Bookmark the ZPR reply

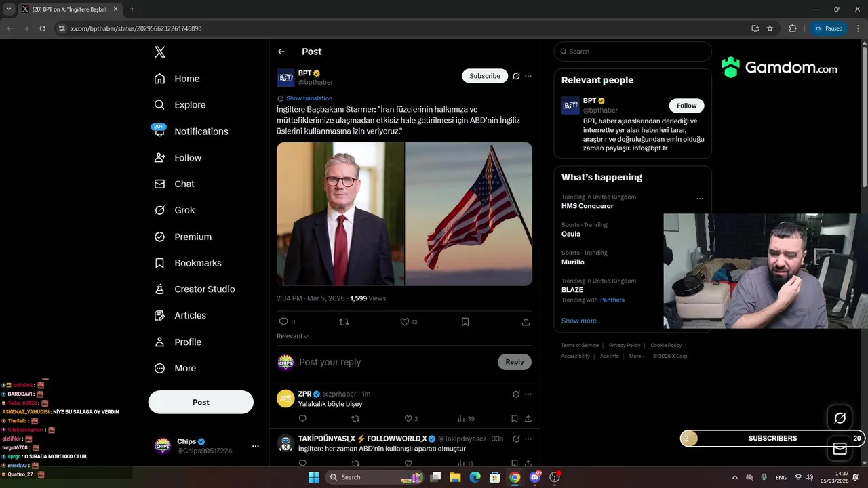515,419
